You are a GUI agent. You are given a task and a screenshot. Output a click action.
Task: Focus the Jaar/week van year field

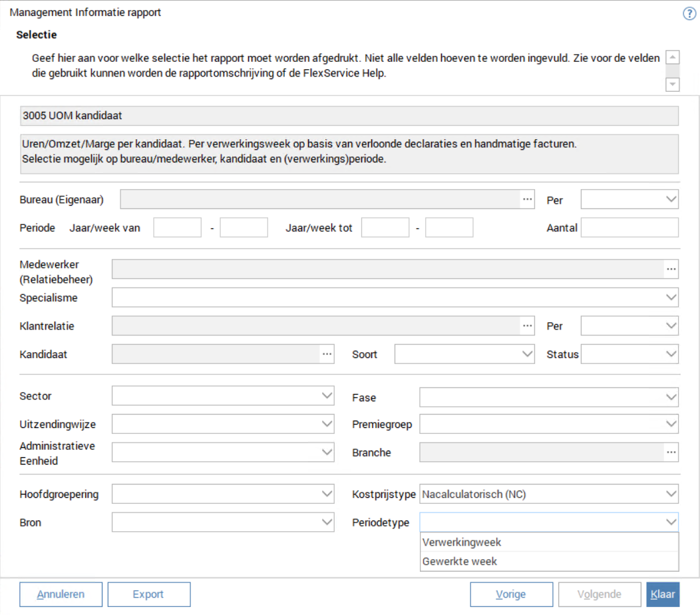coord(177,228)
